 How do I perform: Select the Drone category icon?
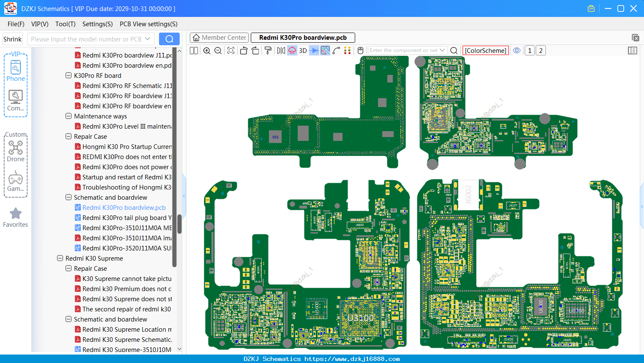(x=16, y=151)
